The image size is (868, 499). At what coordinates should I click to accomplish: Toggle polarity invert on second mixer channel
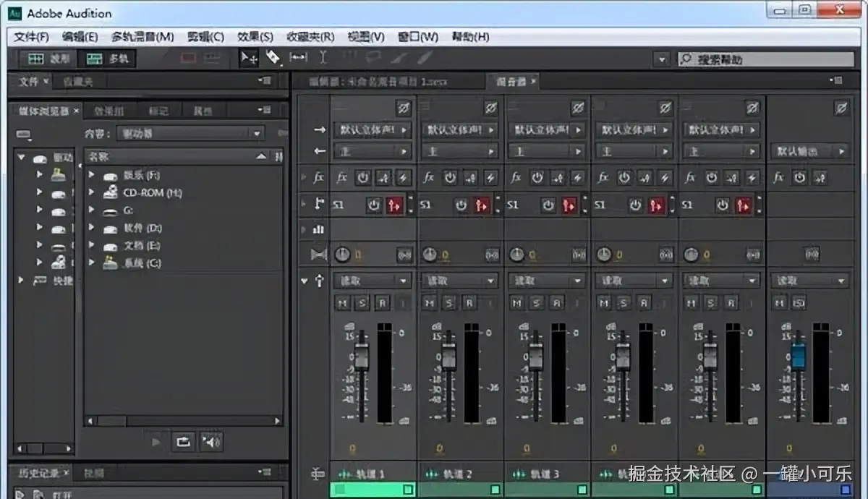490,108
